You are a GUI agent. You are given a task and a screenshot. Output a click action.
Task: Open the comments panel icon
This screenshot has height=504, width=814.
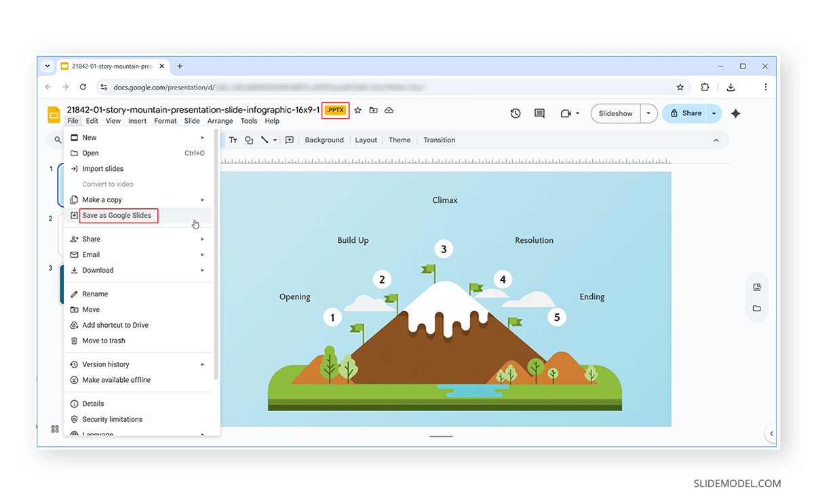pyautogui.click(x=539, y=113)
